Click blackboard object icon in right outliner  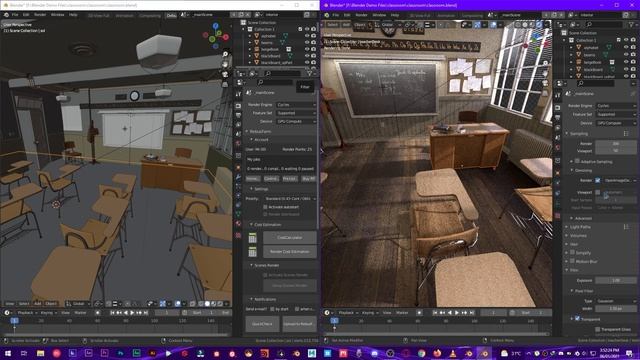(x=578, y=69)
